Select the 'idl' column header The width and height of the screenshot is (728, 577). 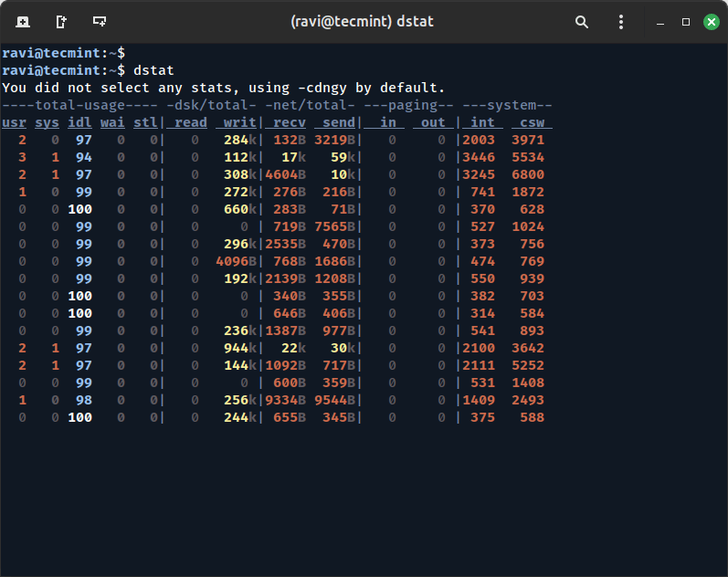coord(79,122)
